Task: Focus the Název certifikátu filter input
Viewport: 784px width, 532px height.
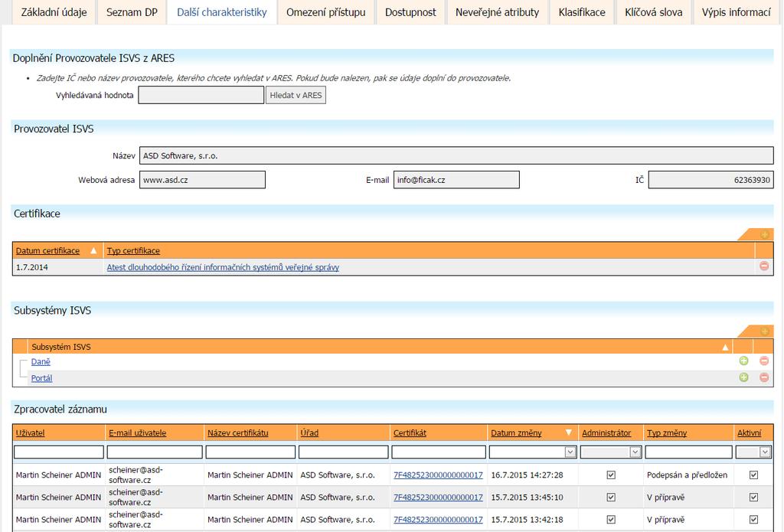Action: pos(250,452)
